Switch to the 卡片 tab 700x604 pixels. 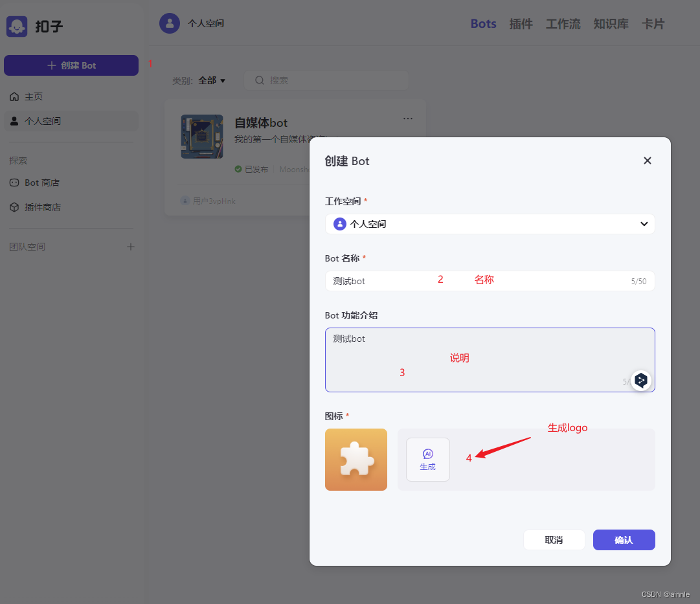coord(653,24)
